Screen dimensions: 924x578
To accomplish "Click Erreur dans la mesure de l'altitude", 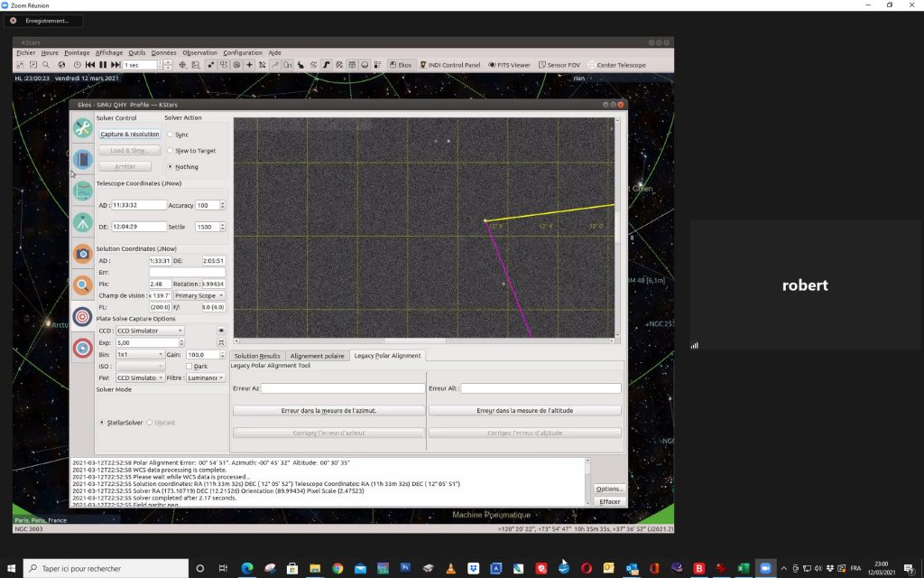I will tap(524, 411).
